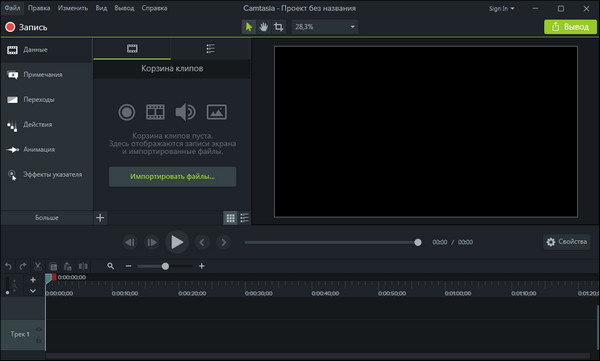This screenshot has width=600, height=361.
Task: Click the video filmstrip icon in clip bin
Action: pos(155,112)
